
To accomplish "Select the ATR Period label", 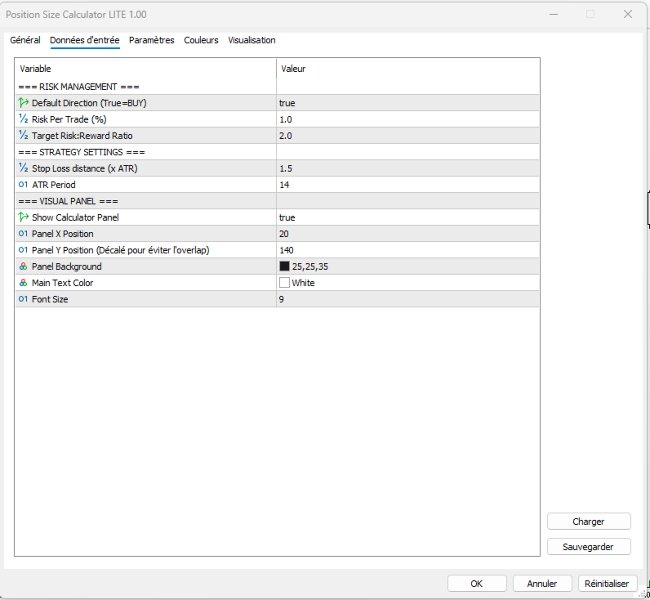I will click(54, 185).
